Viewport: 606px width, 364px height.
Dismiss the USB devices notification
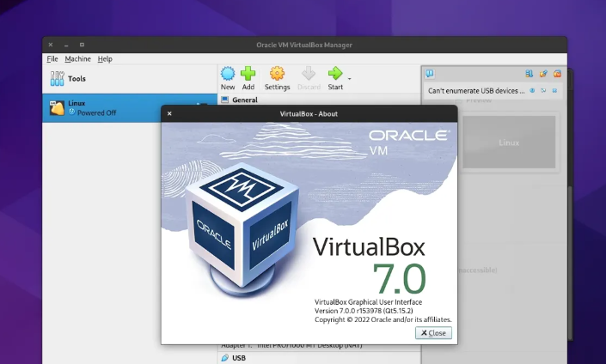tap(554, 91)
